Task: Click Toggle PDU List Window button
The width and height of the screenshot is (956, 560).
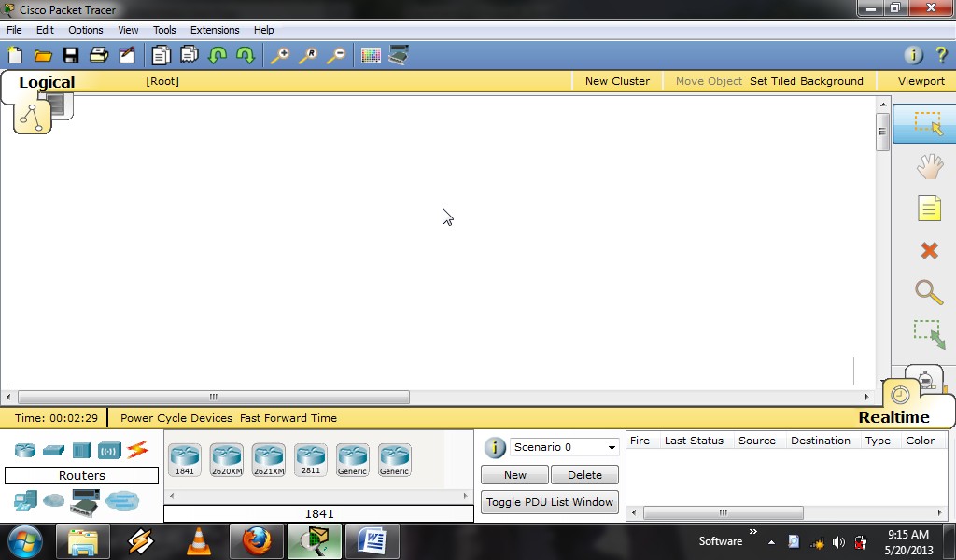Action: pyautogui.click(x=550, y=502)
